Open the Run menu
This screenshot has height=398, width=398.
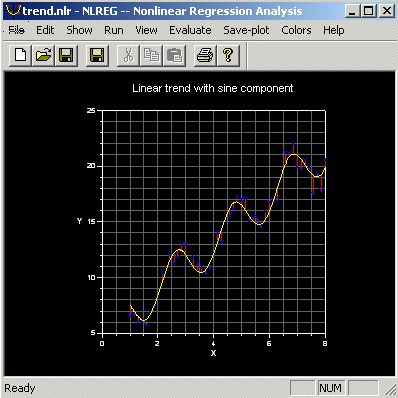point(114,30)
